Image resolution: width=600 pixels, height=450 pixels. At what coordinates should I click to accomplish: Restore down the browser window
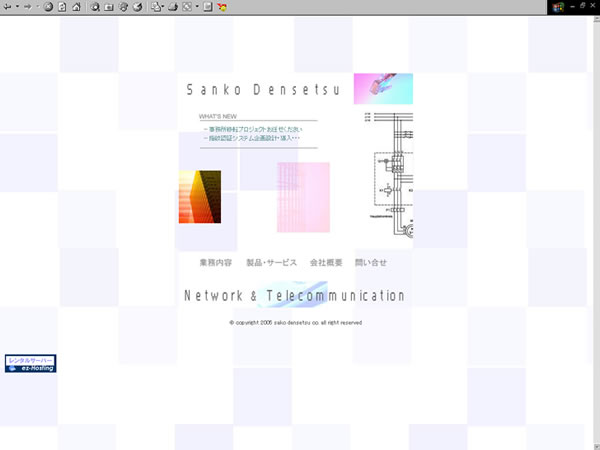pyautogui.click(x=582, y=6)
